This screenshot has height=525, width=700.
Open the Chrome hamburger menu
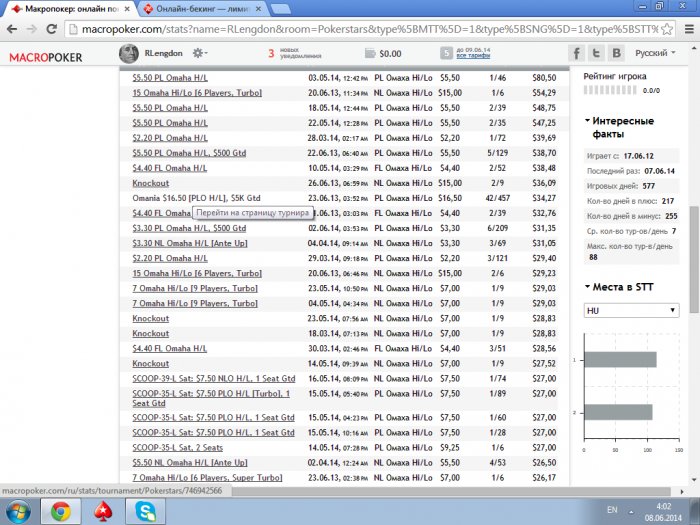689,29
